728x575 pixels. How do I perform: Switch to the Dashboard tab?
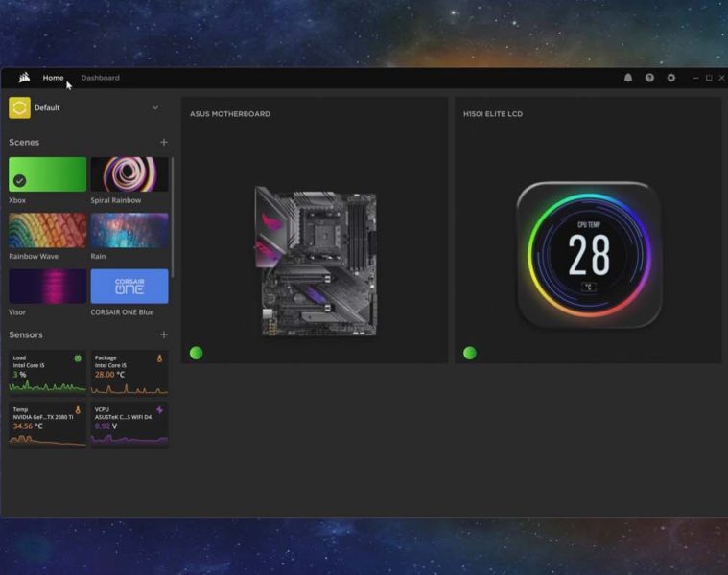pyautogui.click(x=101, y=78)
